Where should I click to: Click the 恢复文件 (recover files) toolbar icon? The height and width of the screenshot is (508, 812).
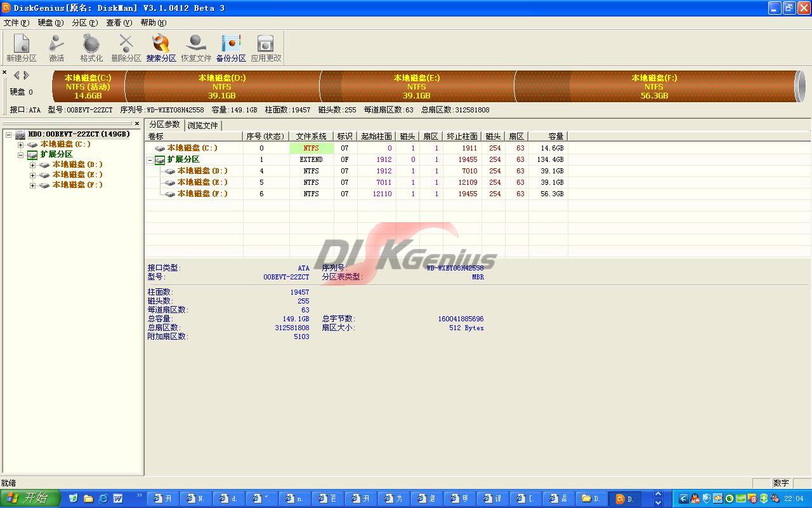coord(196,48)
